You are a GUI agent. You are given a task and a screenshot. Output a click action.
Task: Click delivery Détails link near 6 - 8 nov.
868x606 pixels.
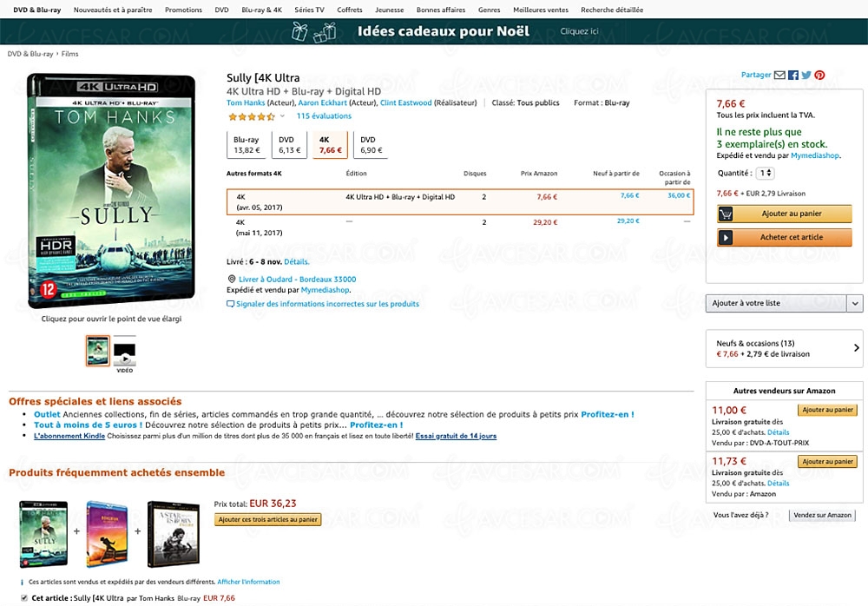coord(296,262)
